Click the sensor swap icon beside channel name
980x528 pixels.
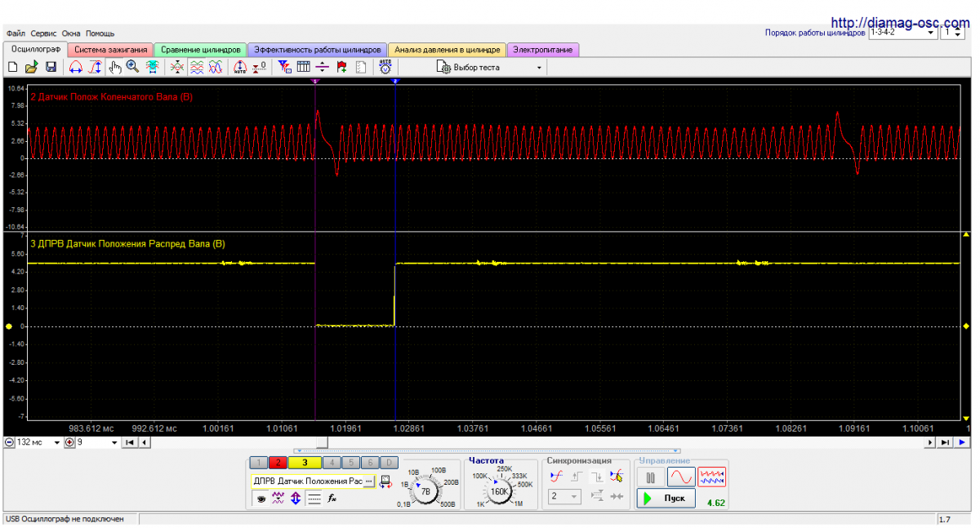tap(385, 481)
